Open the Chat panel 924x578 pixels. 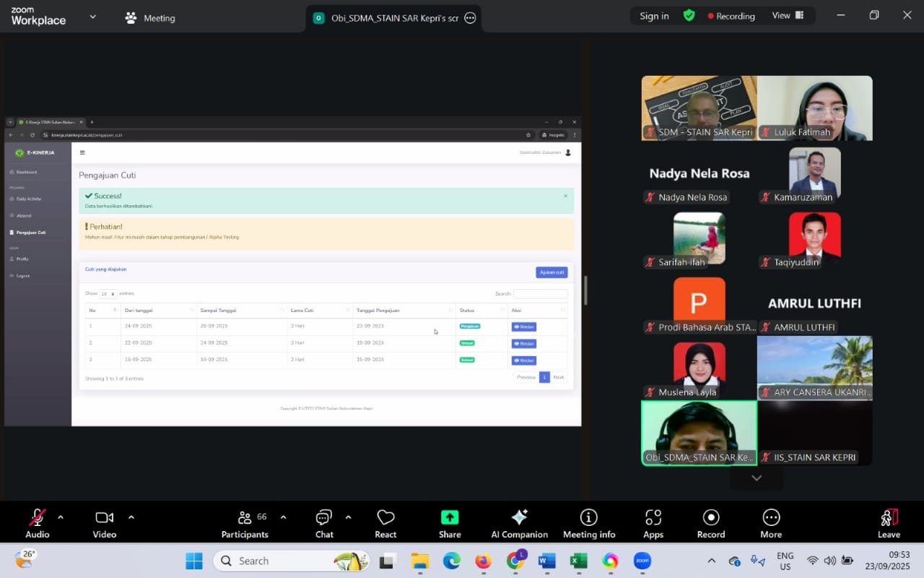[x=324, y=523]
